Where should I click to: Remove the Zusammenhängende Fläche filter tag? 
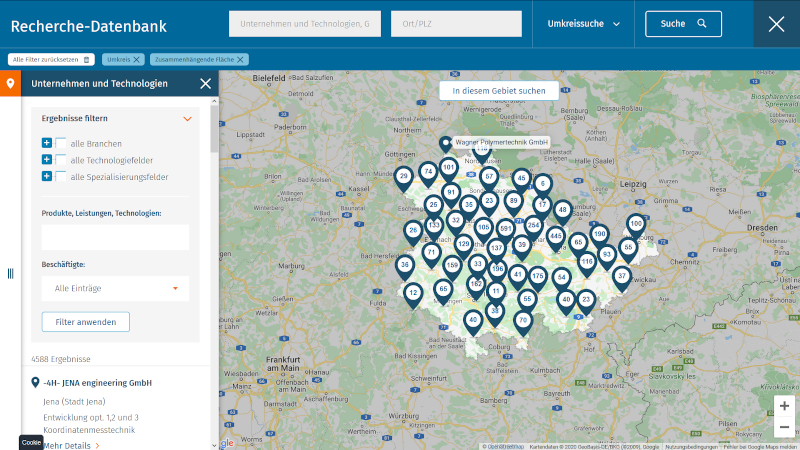[241, 60]
